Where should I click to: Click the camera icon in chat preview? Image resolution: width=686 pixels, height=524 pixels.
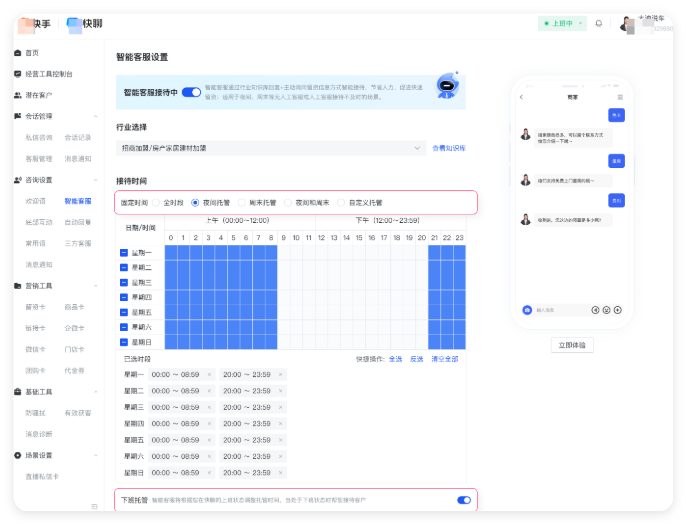(526, 310)
